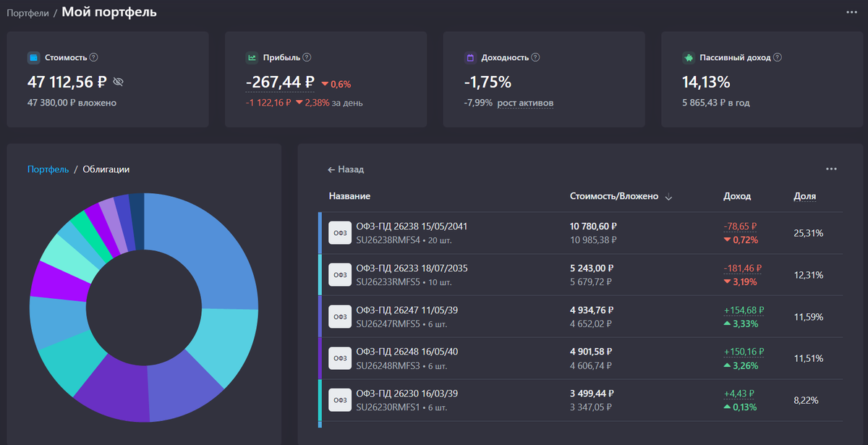Open help tooltip next to Пассивный доход
Viewport: 868px width, 445px height.
(778, 57)
